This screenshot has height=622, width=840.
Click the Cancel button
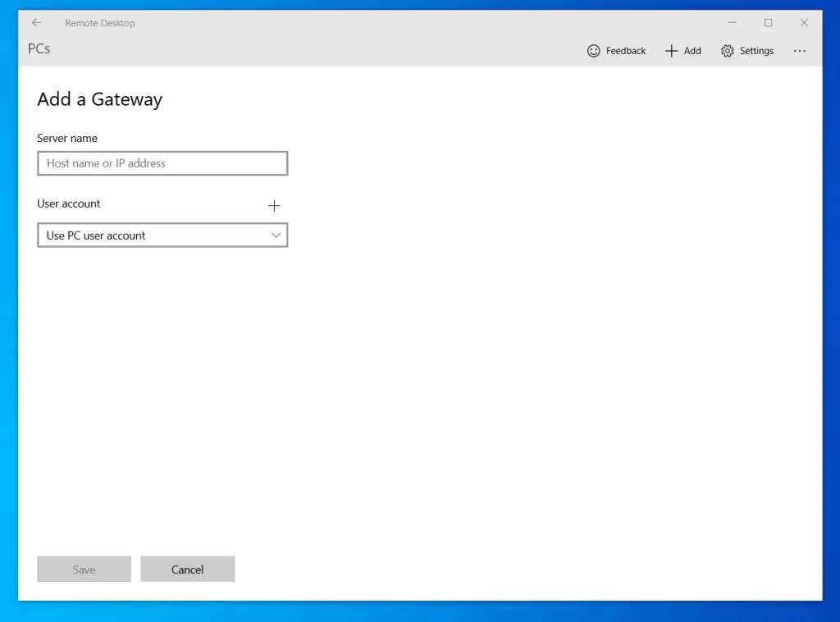click(x=188, y=569)
